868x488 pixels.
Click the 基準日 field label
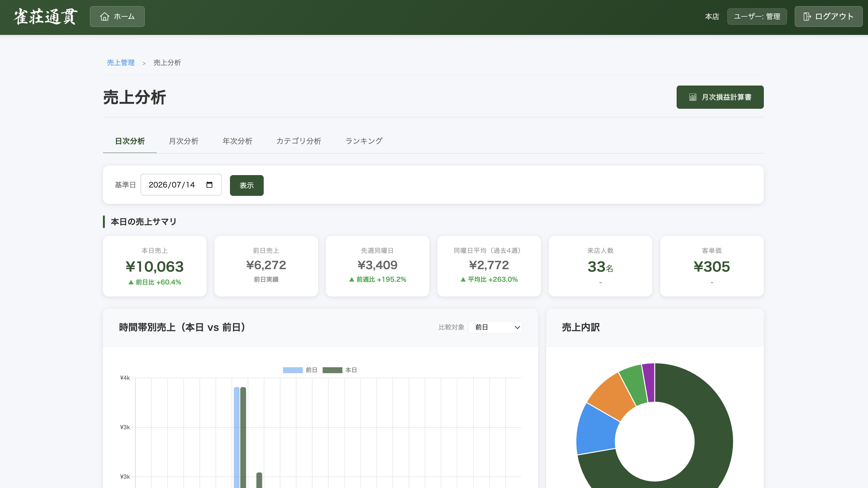click(125, 185)
